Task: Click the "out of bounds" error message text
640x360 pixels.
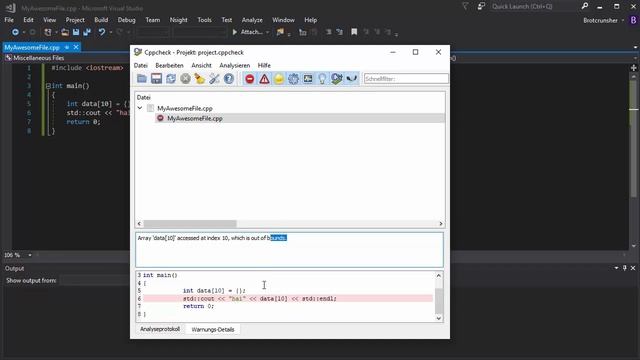Action: click(x=212, y=238)
